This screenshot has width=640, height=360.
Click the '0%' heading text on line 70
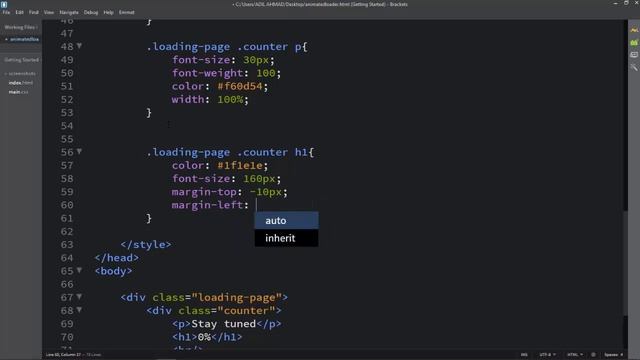tap(204, 337)
